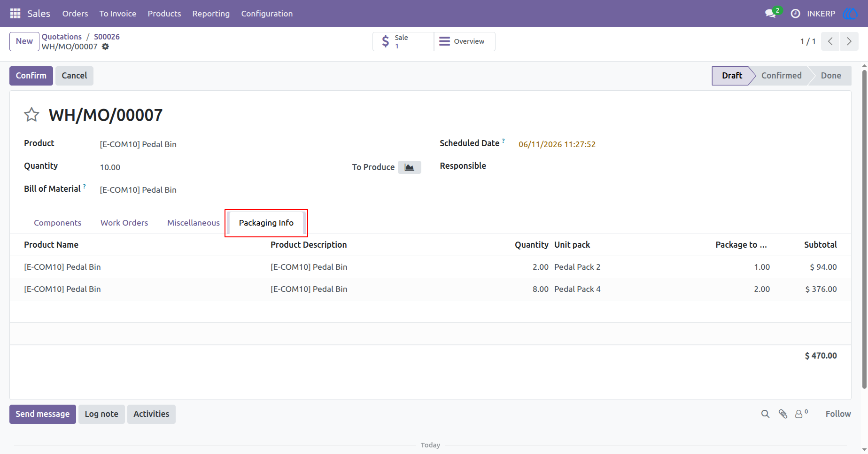
Task: Click the Confirm button
Action: click(x=31, y=76)
